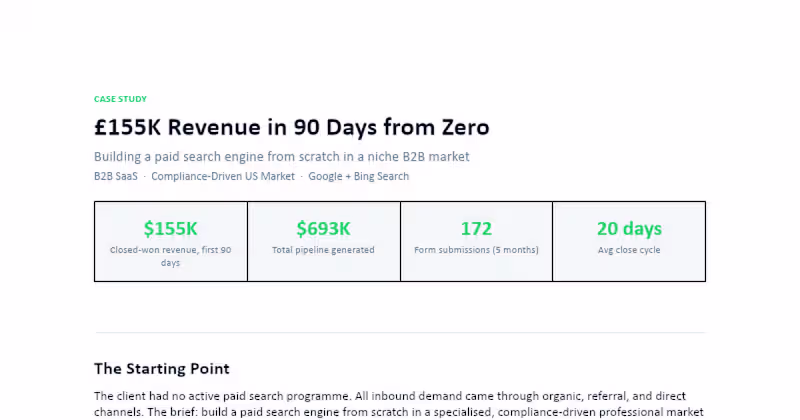
Task: Click the B2B SaaS tag
Action: tap(116, 177)
